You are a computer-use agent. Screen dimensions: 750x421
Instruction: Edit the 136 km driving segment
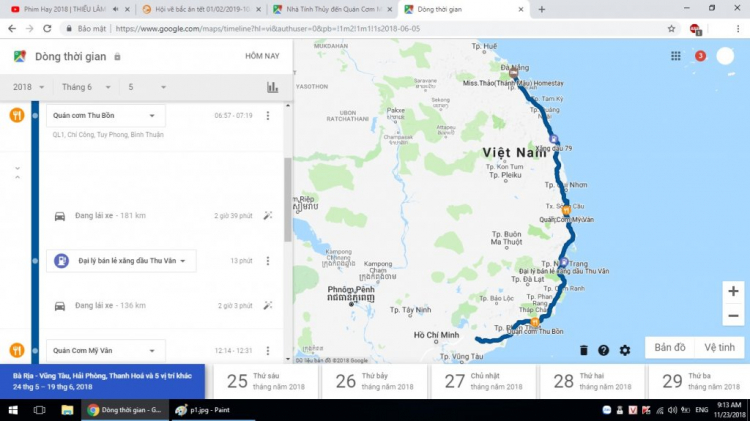[268, 305]
